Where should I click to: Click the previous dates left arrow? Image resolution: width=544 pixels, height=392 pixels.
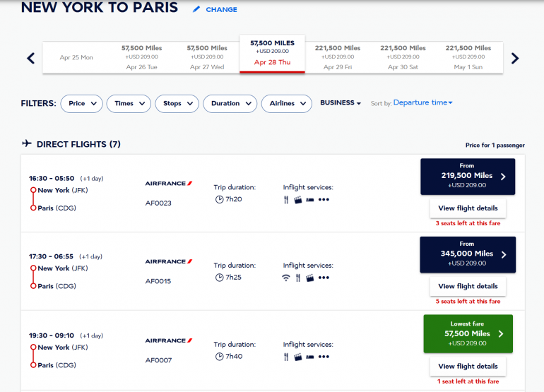(x=30, y=58)
